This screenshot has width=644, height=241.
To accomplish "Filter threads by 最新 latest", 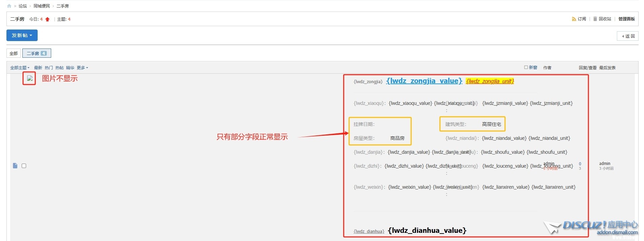I will (38, 68).
